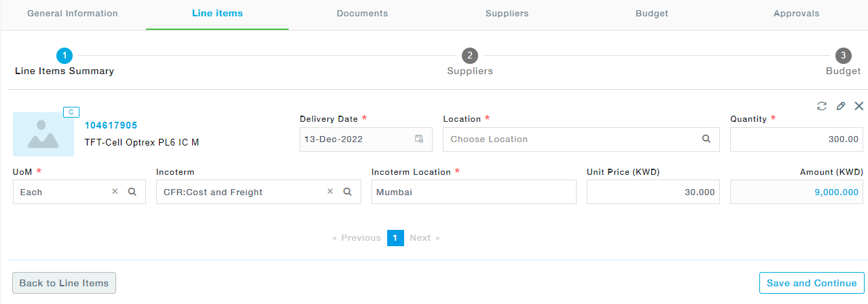Click Back to Line Items button
Viewport: 868px width, 304px height.
[65, 283]
